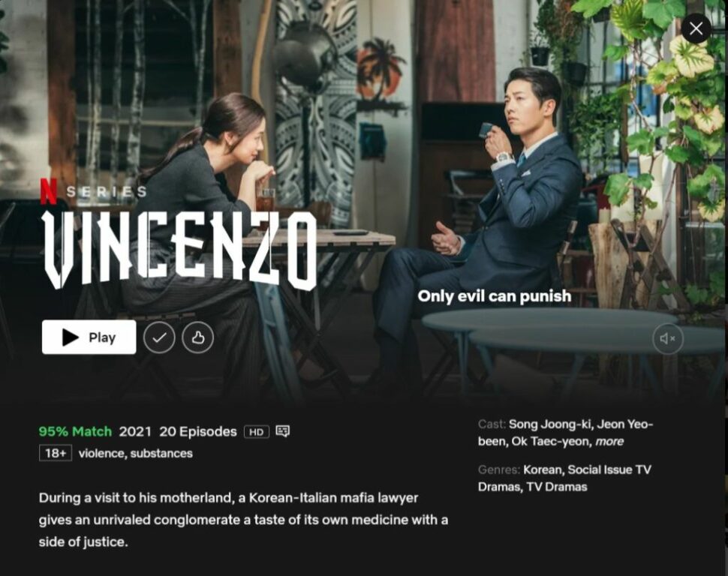
Task: Click the 18+ maturity rating badge
Action: coord(56,453)
